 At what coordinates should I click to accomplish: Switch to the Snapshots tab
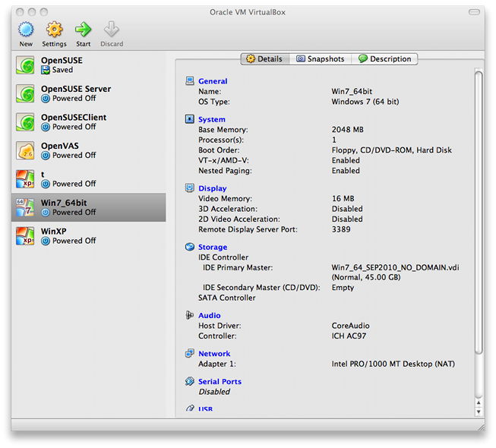[320, 58]
